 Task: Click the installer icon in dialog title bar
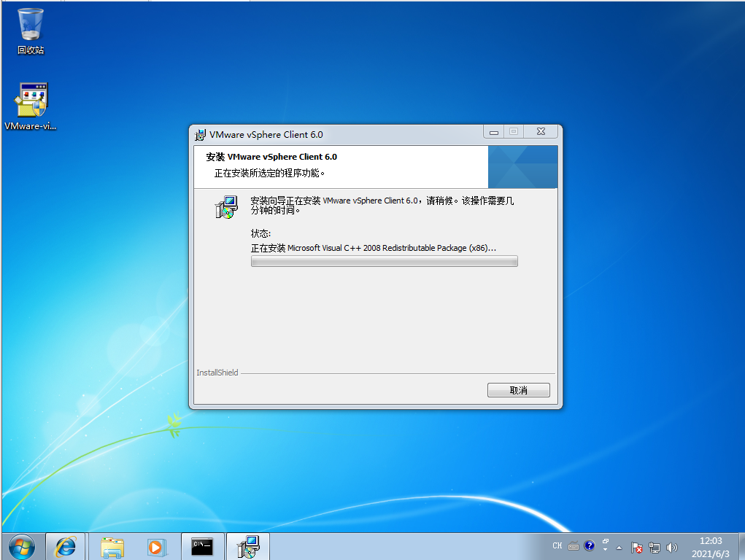pyautogui.click(x=201, y=135)
